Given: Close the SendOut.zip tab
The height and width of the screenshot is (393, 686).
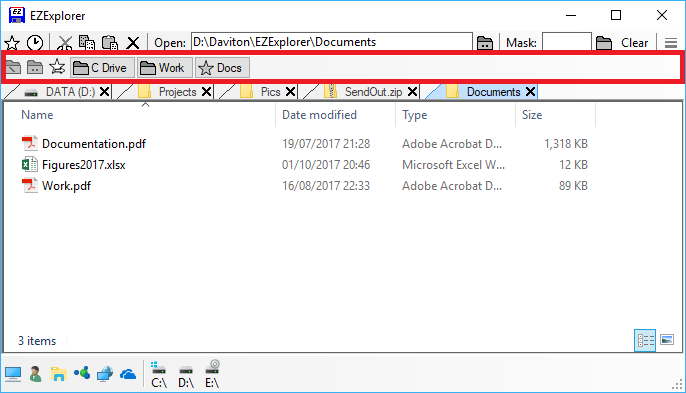Looking at the screenshot, I should (412, 92).
